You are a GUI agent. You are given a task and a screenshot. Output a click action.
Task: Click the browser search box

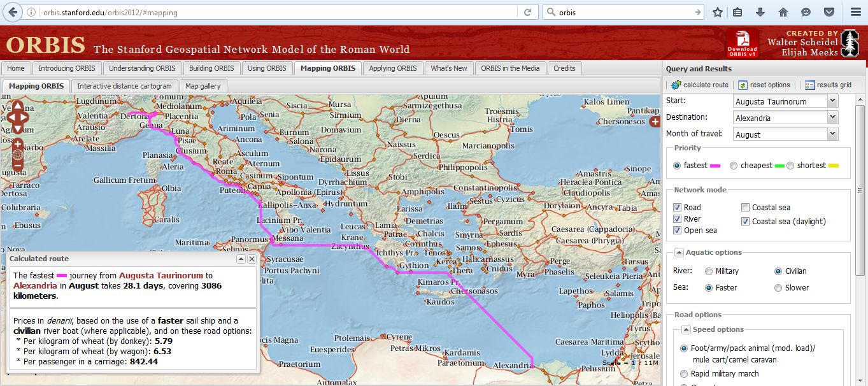624,12
